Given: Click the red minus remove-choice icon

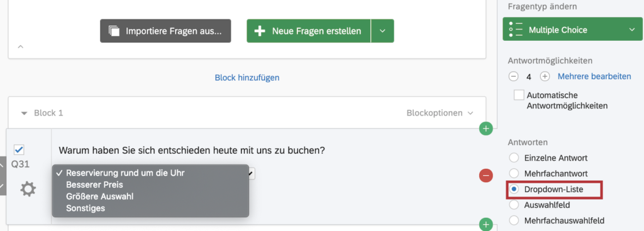Looking at the screenshot, I should tap(486, 176).
